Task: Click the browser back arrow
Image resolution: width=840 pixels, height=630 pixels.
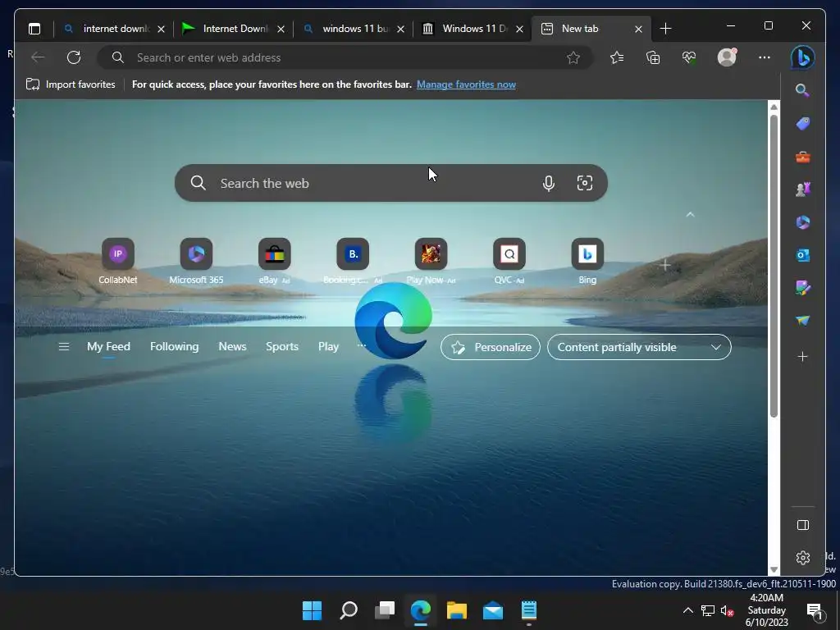Action: point(38,57)
